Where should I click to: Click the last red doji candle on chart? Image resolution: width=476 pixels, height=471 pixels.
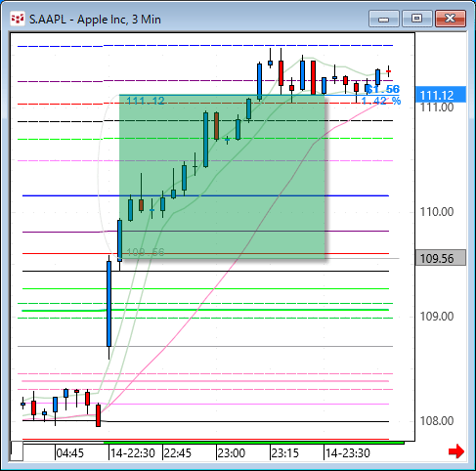(388, 71)
